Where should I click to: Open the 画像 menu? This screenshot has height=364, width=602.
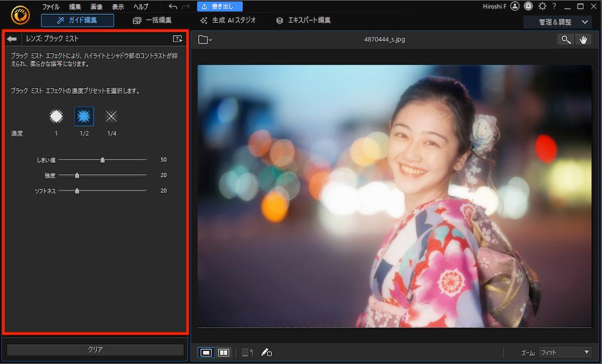pyautogui.click(x=96, y=7)
